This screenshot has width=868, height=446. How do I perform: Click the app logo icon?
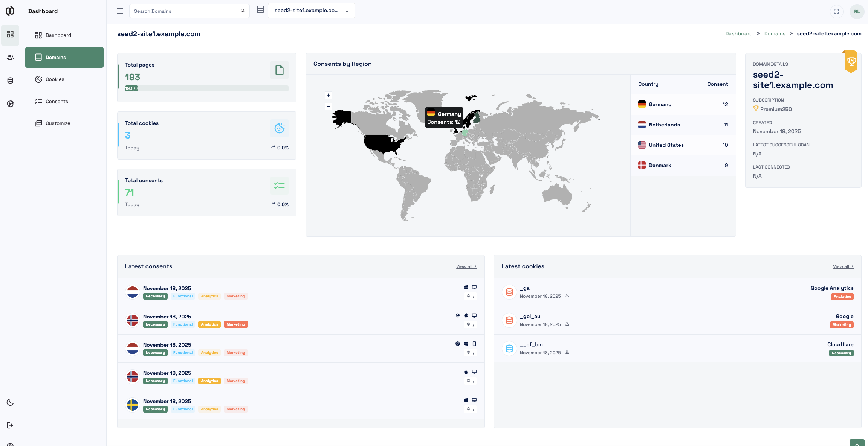pos(10,11)
